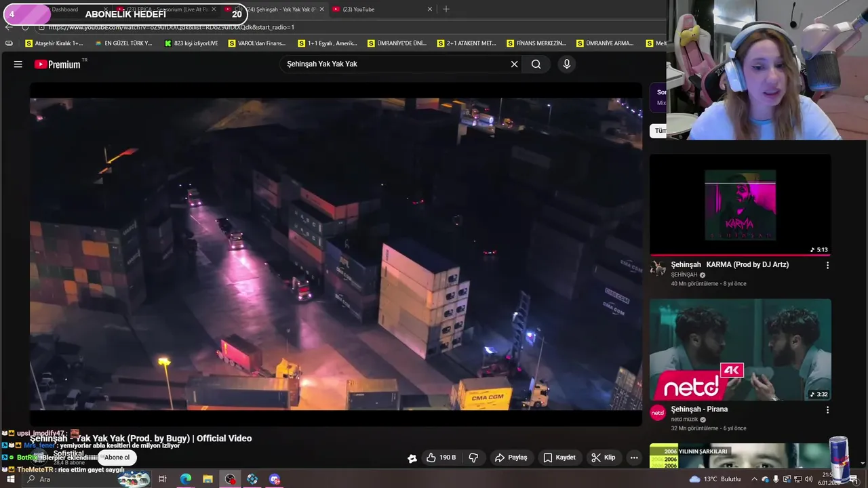Image resolution: width=868 pixels, height=488 pixels.
Task: Open Şehinşah KARMA (Prod by DJ Artz) title
Action: pos(730,265)
